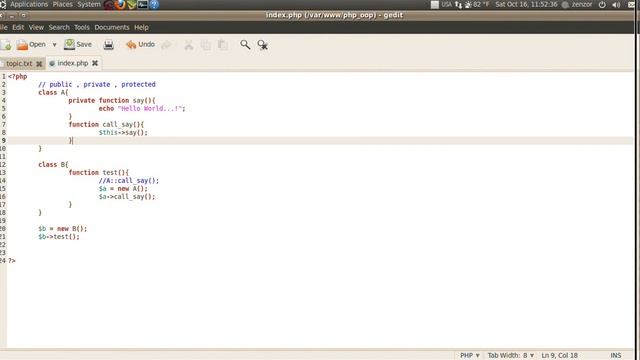Image resolution: width=640 pixels, height=360 pixels.
Task: Open the zenzor user menu
Action: [x=577, y=4]
